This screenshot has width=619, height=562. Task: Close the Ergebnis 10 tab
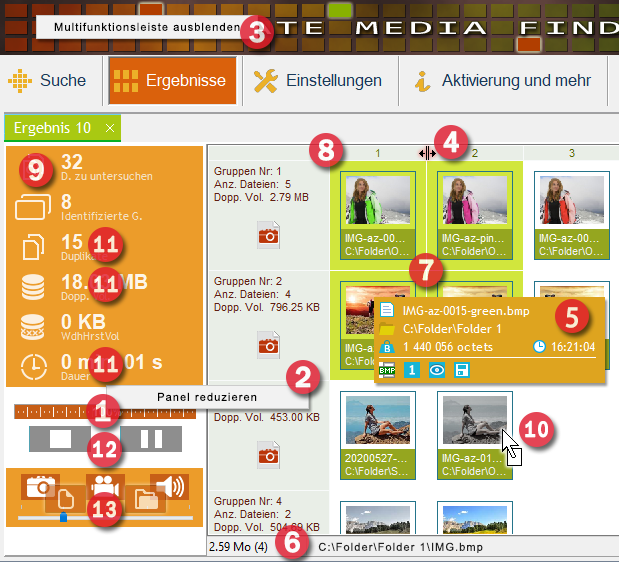point(110,128)
